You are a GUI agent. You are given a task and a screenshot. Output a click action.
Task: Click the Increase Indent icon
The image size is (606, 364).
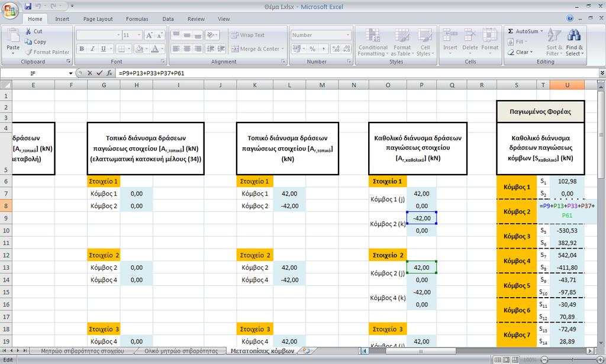221,49
